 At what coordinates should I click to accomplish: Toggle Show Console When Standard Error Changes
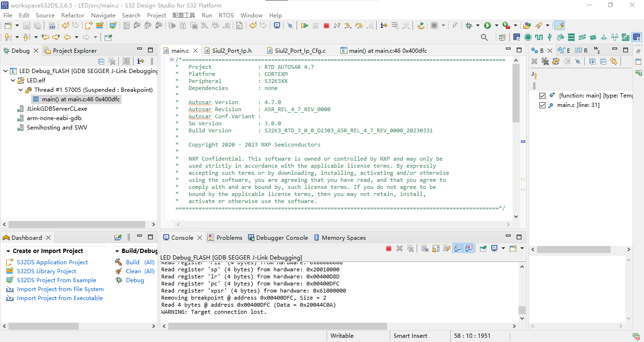468,248
